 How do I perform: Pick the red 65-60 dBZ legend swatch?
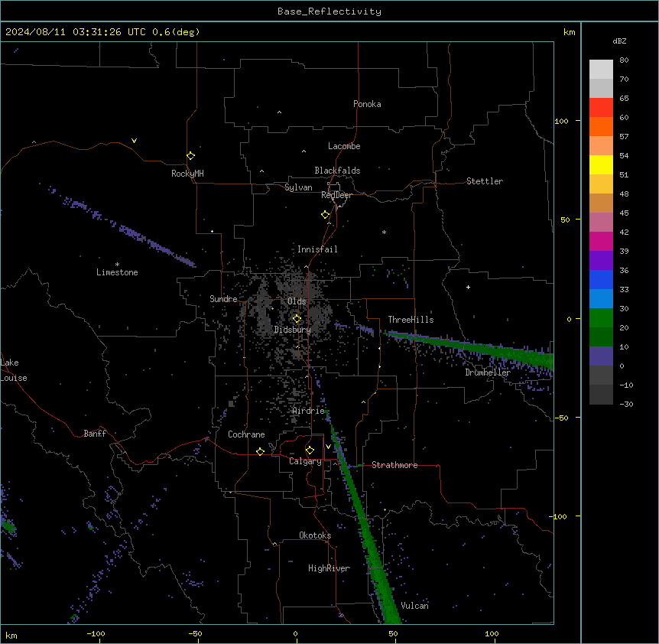601,108
